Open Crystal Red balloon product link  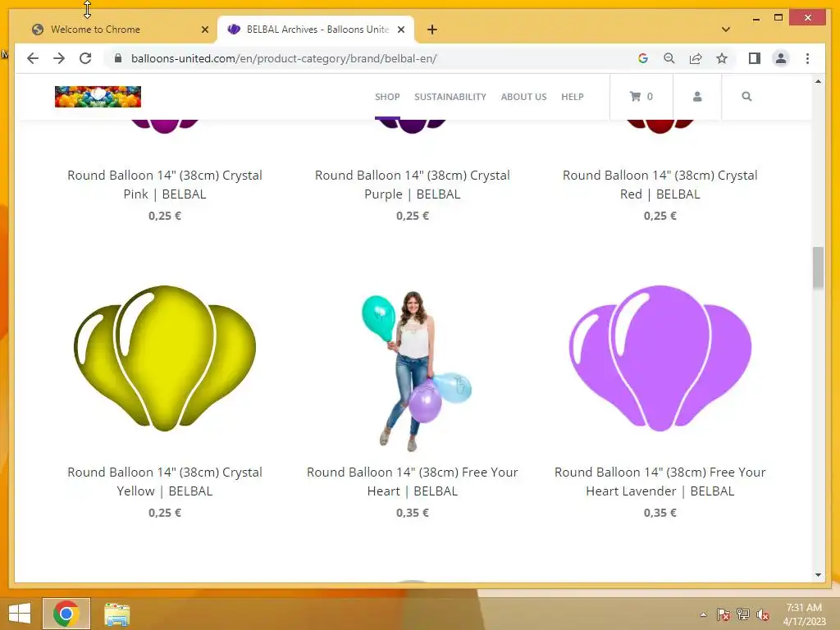pyautogui.click(x=660, y=185)
